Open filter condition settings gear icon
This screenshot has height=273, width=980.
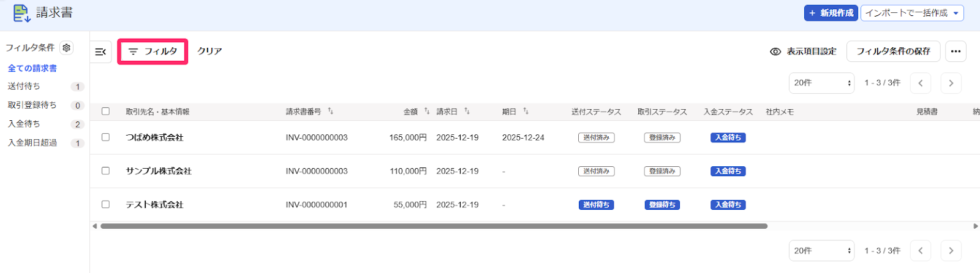point(67,48)
